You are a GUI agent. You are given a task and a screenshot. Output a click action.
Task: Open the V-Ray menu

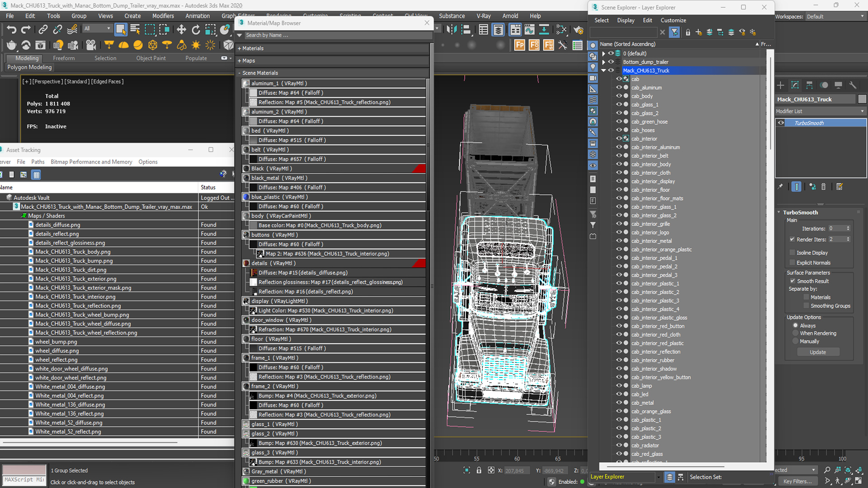pyautogui.click(x=483, y=16)
